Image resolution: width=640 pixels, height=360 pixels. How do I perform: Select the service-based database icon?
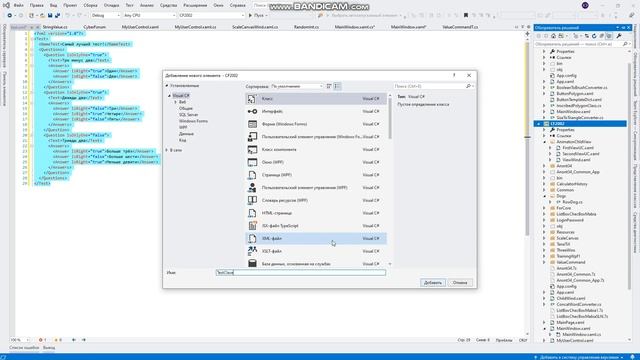pyautogui.click(x=252, y=264)
